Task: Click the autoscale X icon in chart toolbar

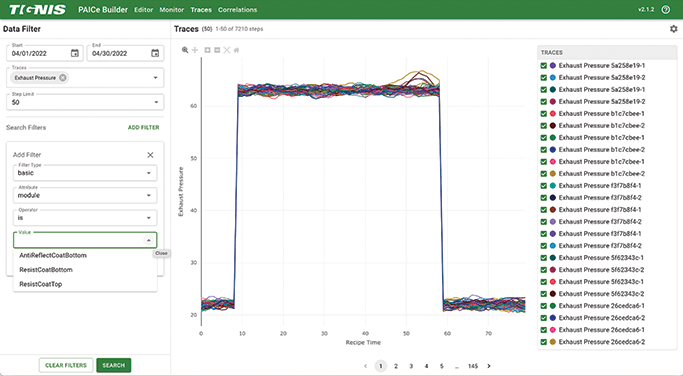Action: click(227, 50)
